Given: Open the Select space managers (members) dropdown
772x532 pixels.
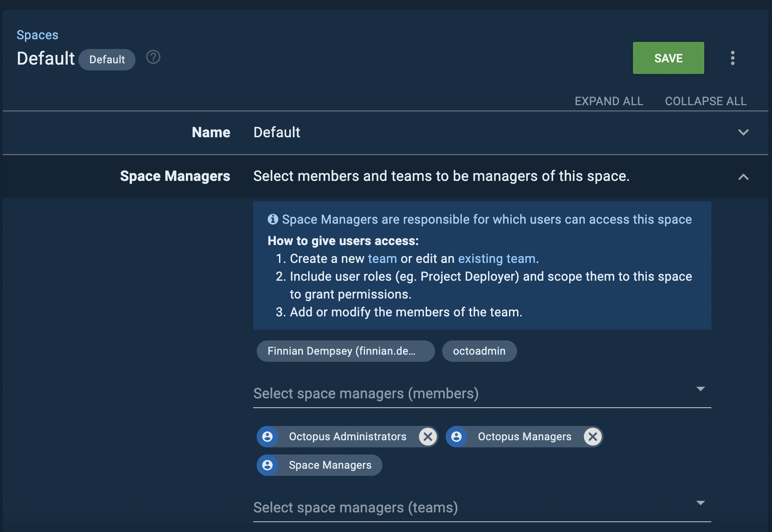Looking at the screenshot, I should pyautogui.click(x=701, y=389).
